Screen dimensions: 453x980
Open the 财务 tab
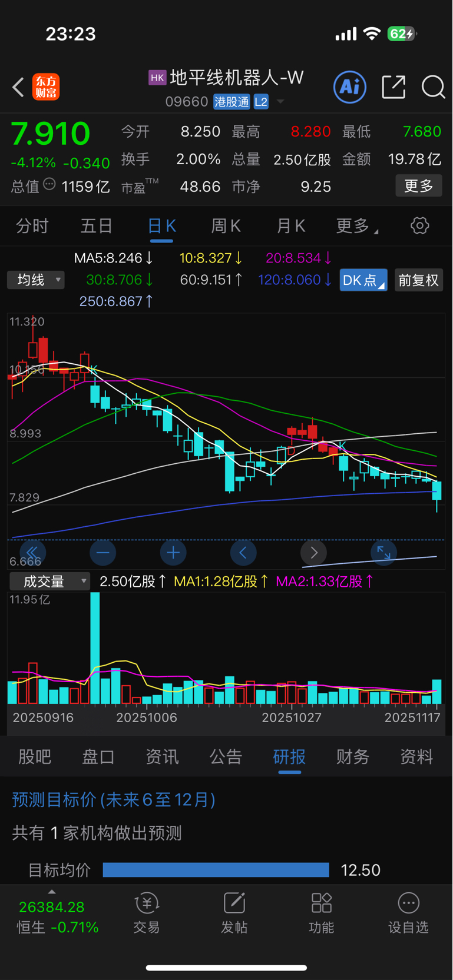pyautogui.click(x=353, y=756)
